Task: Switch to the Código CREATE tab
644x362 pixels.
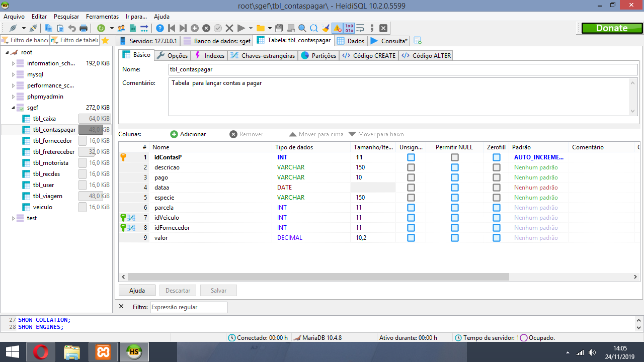Action: [x=369, y=55]
